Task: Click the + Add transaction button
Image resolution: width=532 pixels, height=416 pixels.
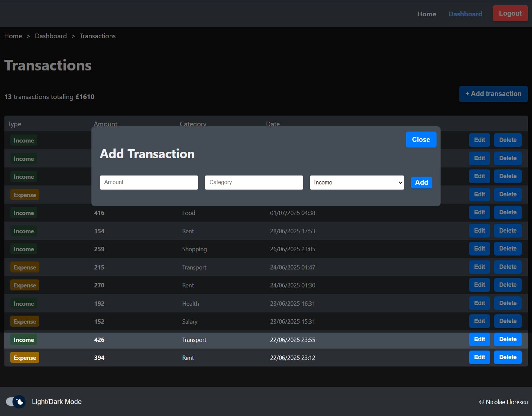Action: point(493,94)
